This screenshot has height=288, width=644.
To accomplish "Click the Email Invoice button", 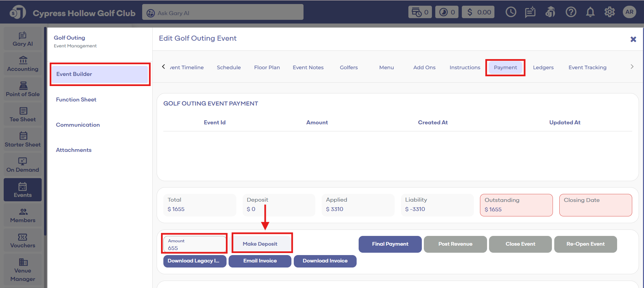I will tap(260, 261).
